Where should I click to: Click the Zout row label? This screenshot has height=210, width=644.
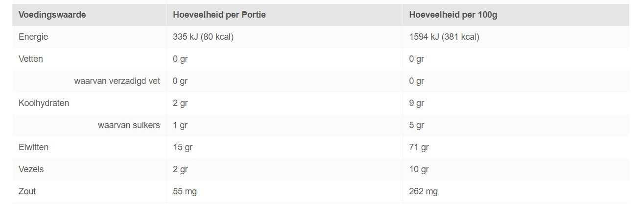click(27, 191)
